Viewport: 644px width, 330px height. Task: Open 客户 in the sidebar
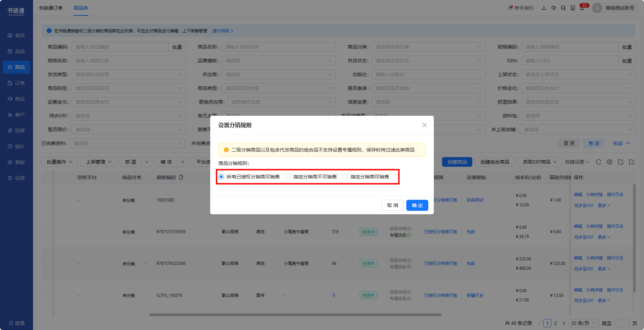16,115
